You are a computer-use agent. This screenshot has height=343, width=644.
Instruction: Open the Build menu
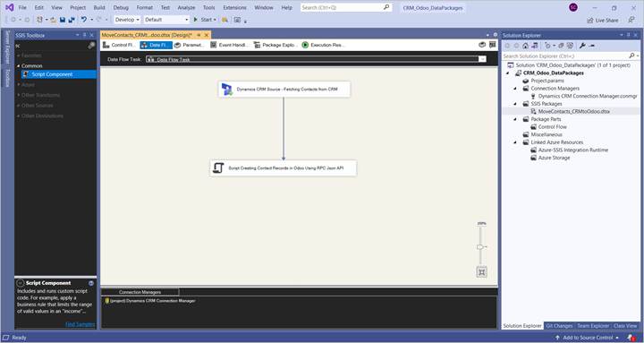99,7
